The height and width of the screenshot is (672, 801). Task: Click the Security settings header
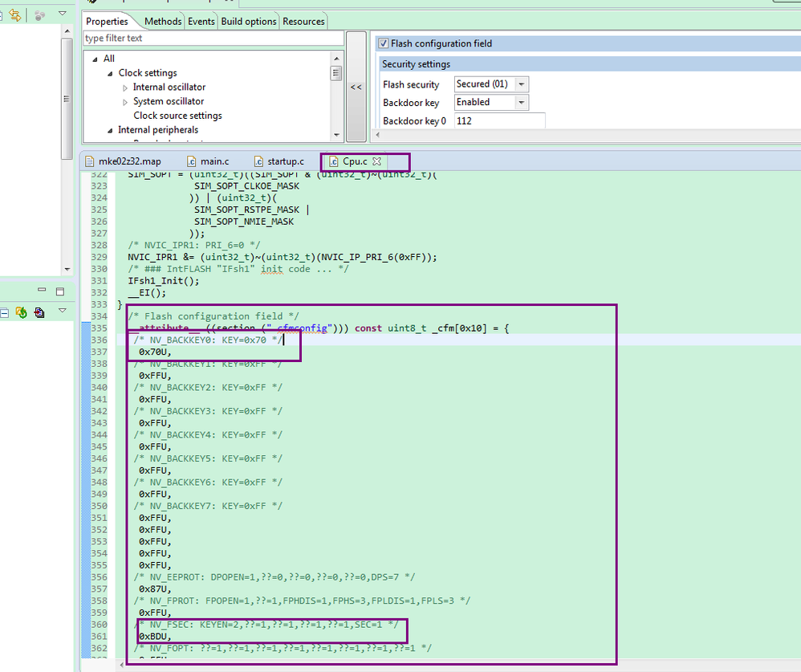416,64
